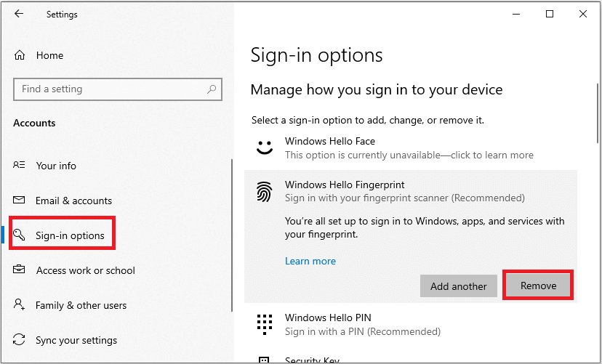Collapse Windows Hello Fingerprint option
602x364 pixels.
tap(410, 191)
